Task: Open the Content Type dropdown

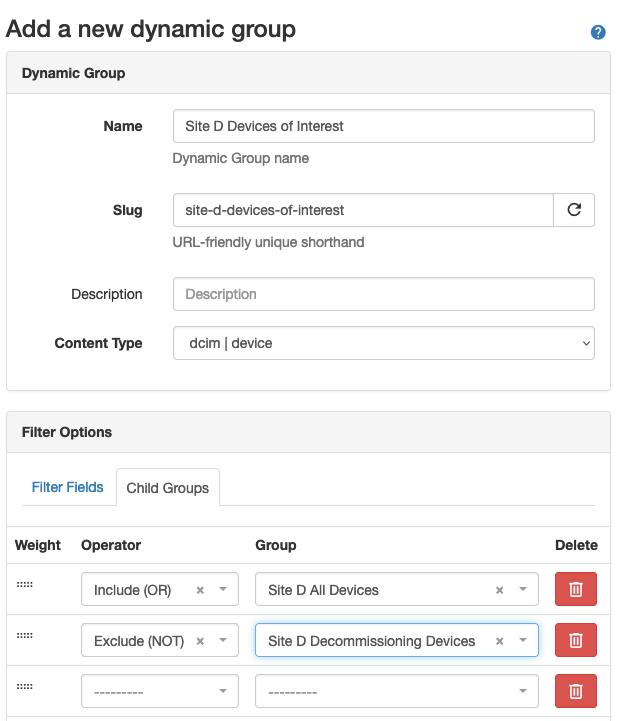Action: point(383,343)
